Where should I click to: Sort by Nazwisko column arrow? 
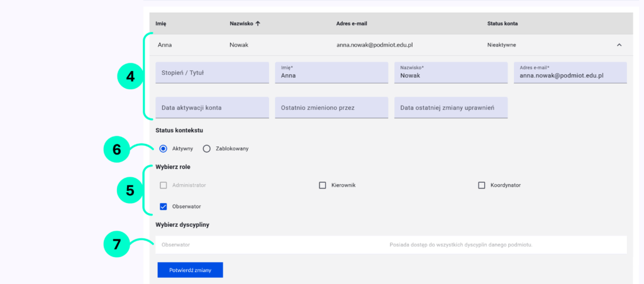click(x=258, y=24)
